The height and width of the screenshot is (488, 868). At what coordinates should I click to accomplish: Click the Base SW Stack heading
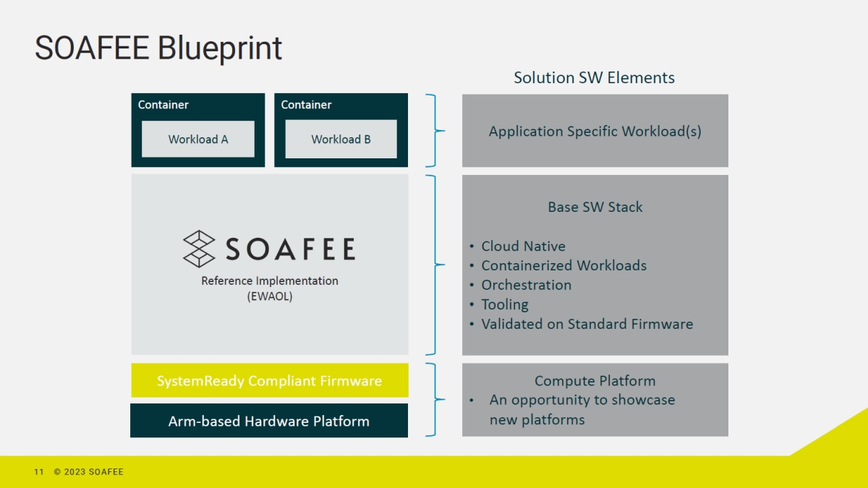pos(595,207)
